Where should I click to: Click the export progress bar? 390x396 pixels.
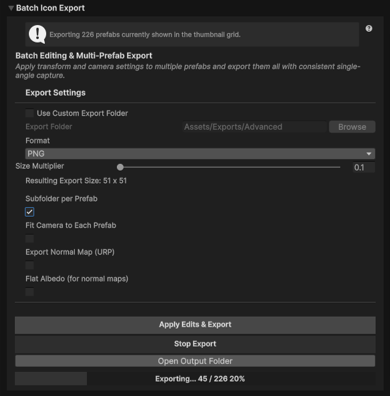[x=195, y=379]
